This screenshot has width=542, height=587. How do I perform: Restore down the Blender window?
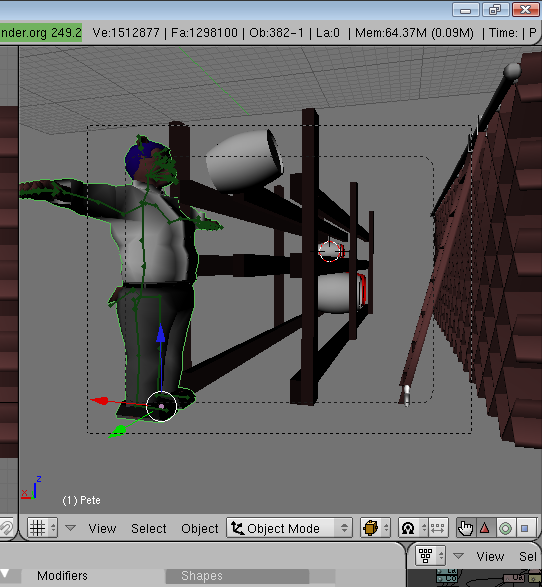coord(495,10)
